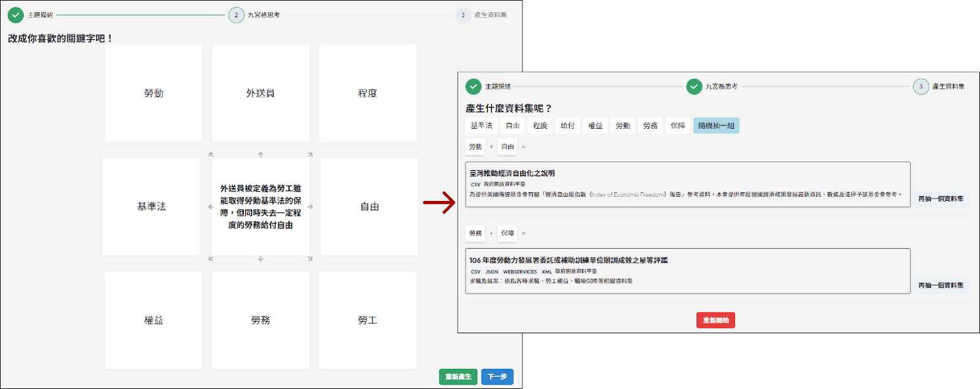Viewport: 980px width, 389px height.
Task: Click step 2 circle icon in left wizard
Action: [x=236, y=15]
